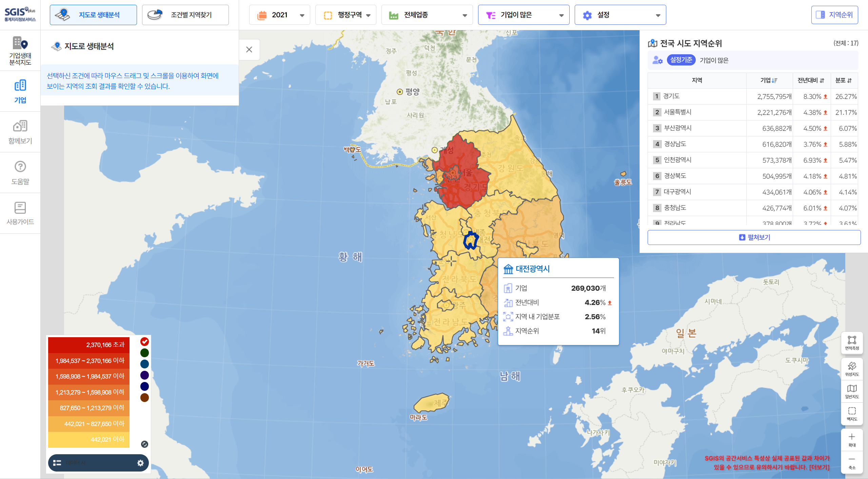Open the 기업이 많은 filter dropdown
This screenshot has width=868, height=479.
pos(524,15)
